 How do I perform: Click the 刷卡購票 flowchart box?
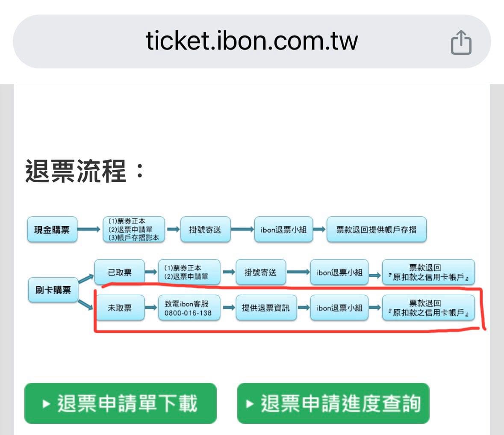click(x=53, y=290)
